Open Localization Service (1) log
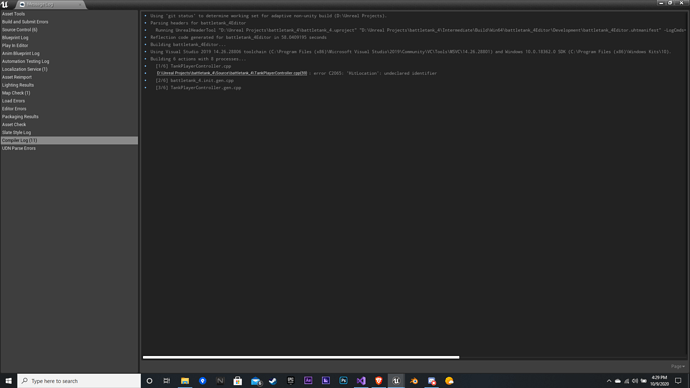The width and height of the screenshot is (690, 388). tap(69, 70)
